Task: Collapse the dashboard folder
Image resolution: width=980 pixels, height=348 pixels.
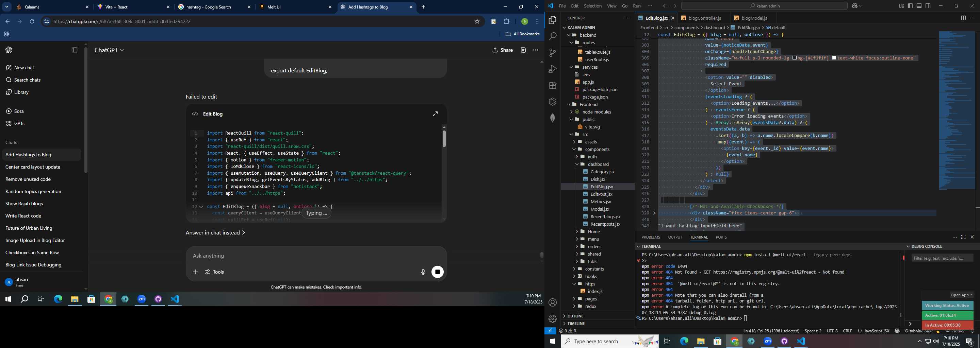Action: (577, 164)
